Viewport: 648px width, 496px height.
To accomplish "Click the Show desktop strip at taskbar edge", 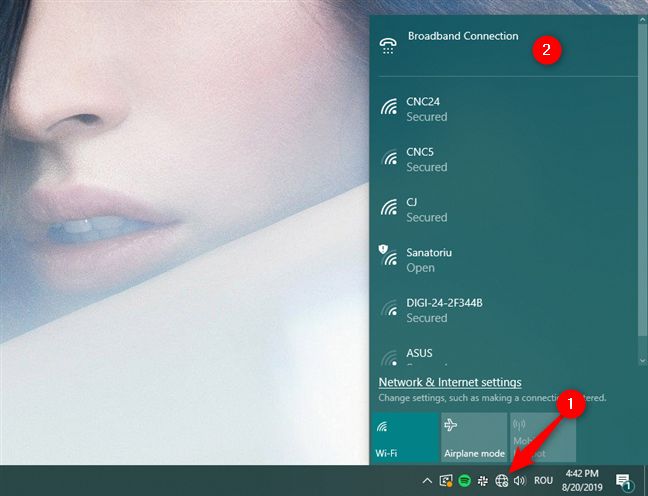I will [x=646, y=481].
